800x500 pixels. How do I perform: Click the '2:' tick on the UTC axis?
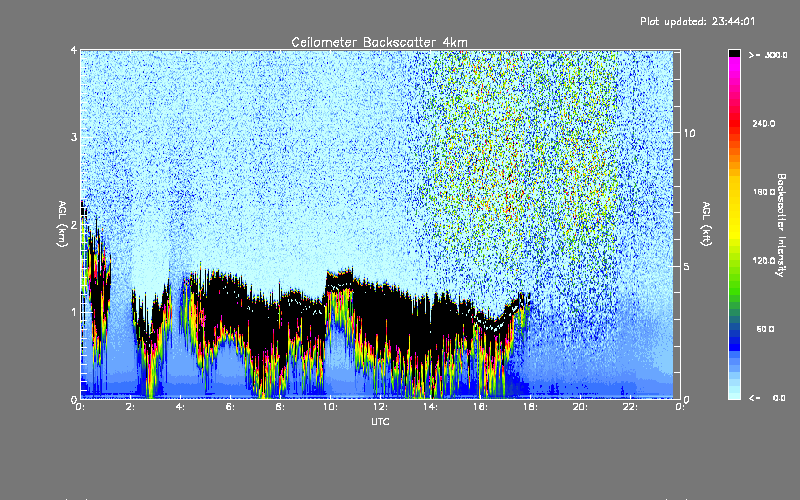[130, 407]
